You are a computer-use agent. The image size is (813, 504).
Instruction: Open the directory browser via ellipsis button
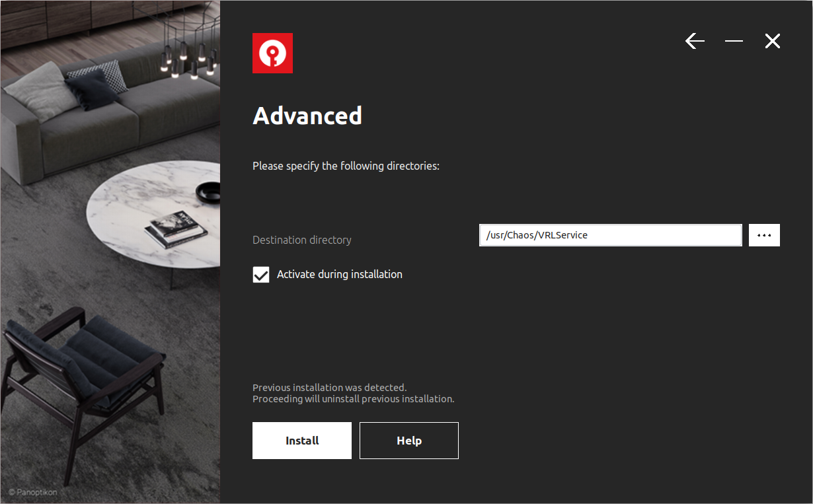764,235
